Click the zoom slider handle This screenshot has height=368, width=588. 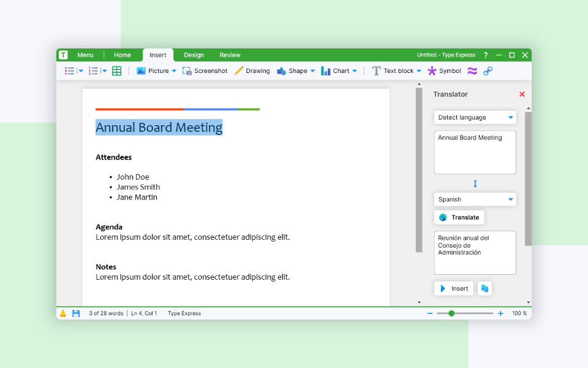coord(451,313)
